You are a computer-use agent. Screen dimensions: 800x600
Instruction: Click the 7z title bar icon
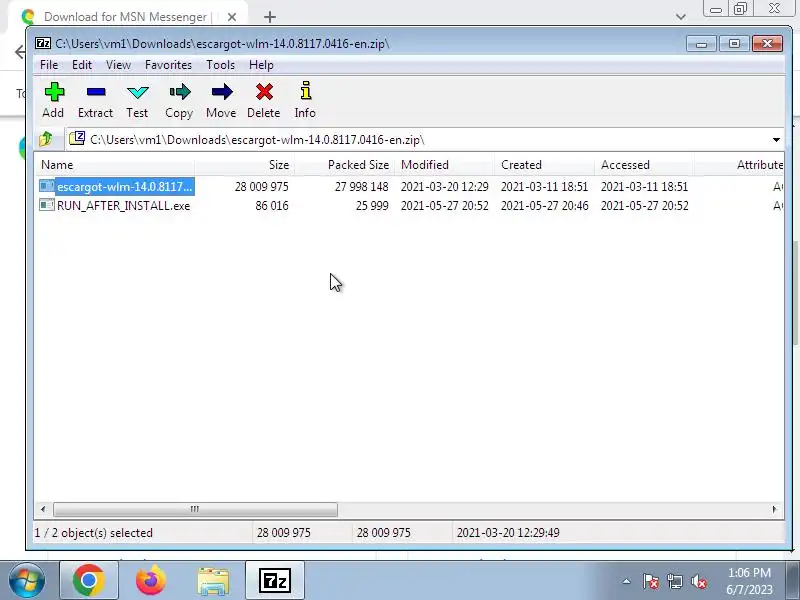point(43,43)
